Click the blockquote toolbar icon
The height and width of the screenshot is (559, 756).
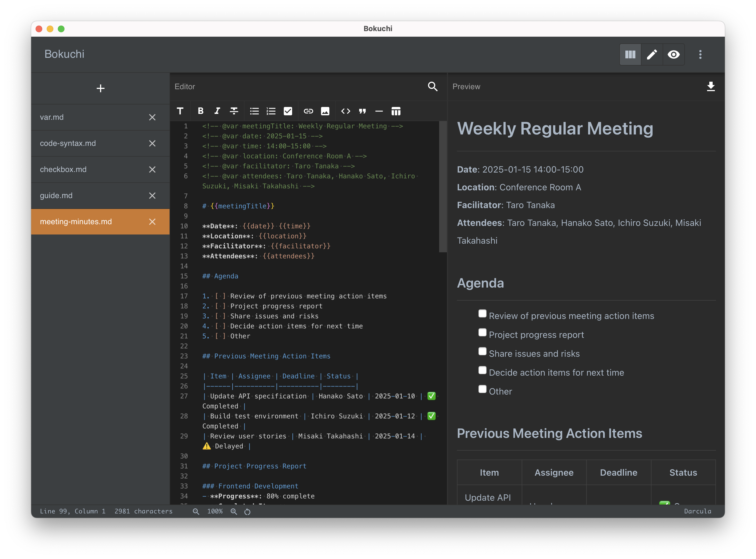pyautogui.click(x=362, y=111)
